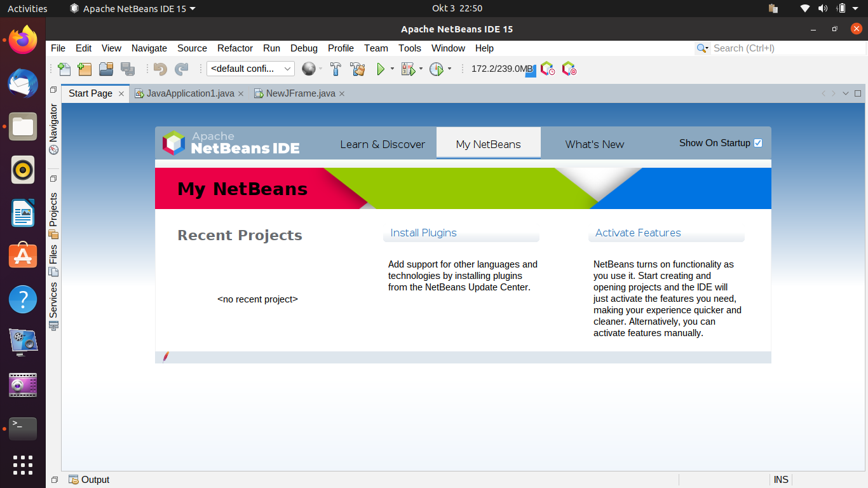
Task: Open the minimized Navigator panel
Action: point(53,129)
